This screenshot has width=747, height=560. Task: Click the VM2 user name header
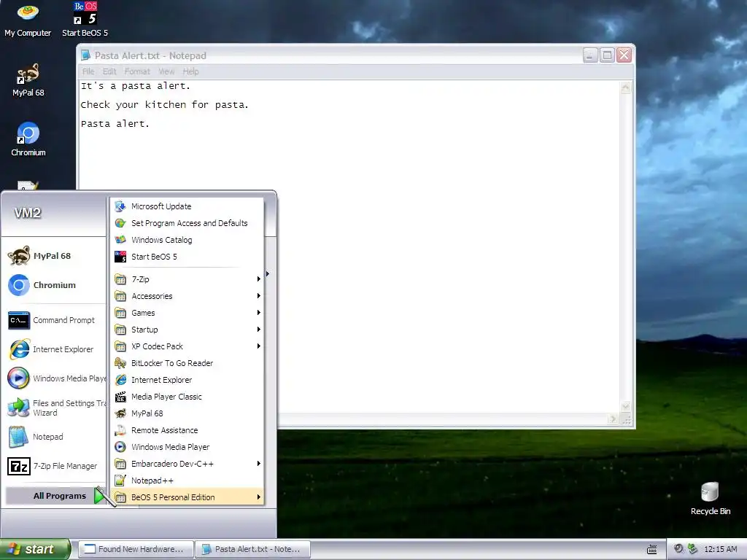coord(28,212)
